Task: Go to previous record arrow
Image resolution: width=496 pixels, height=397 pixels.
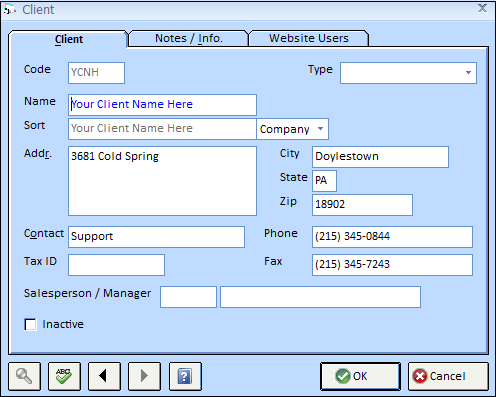Action: (104, 376)
